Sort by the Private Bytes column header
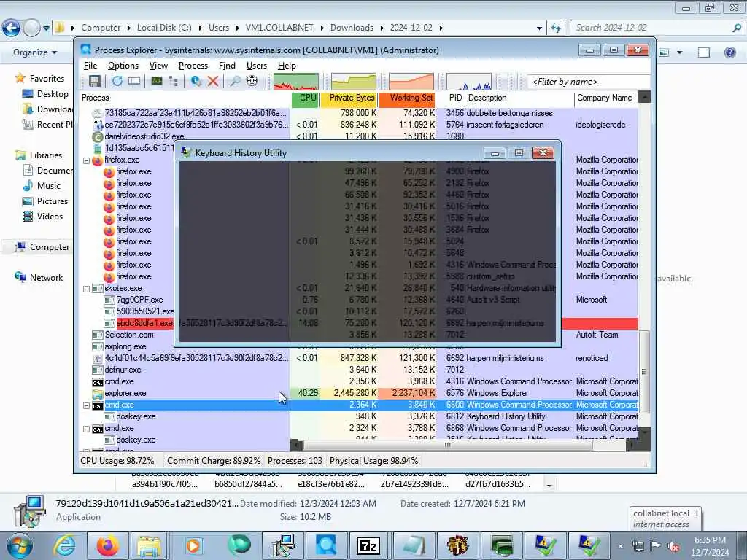747x560 pixels. point(349,98)
